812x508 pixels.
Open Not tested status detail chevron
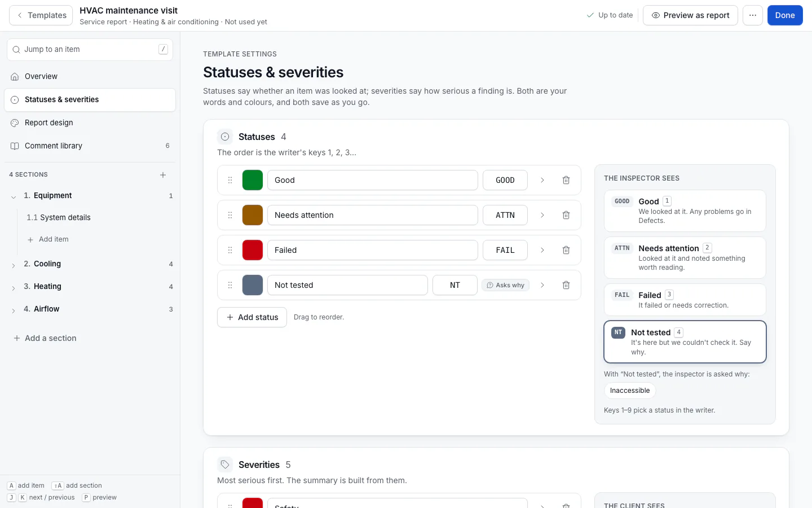point(542,285)
